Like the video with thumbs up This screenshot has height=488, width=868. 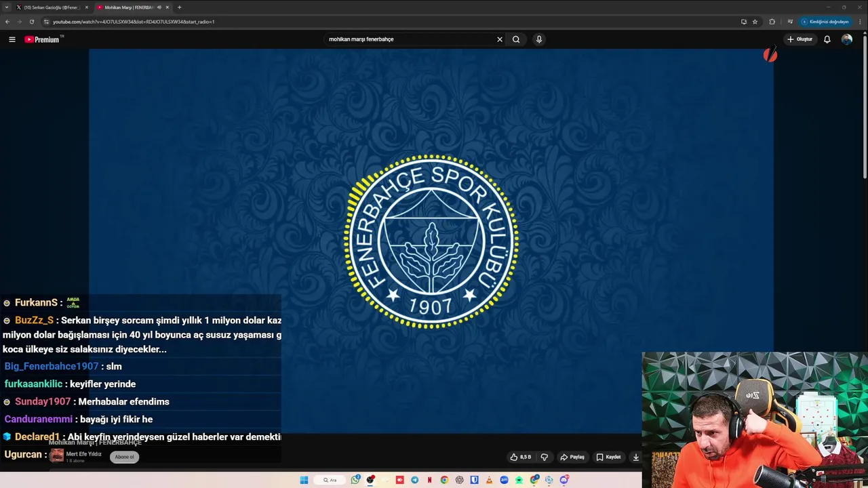521,457
